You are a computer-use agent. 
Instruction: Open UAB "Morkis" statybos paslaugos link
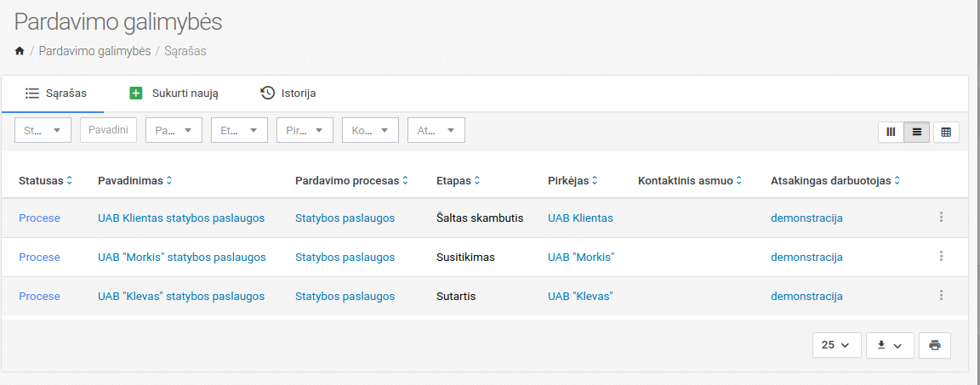click(x=181, y=257)
